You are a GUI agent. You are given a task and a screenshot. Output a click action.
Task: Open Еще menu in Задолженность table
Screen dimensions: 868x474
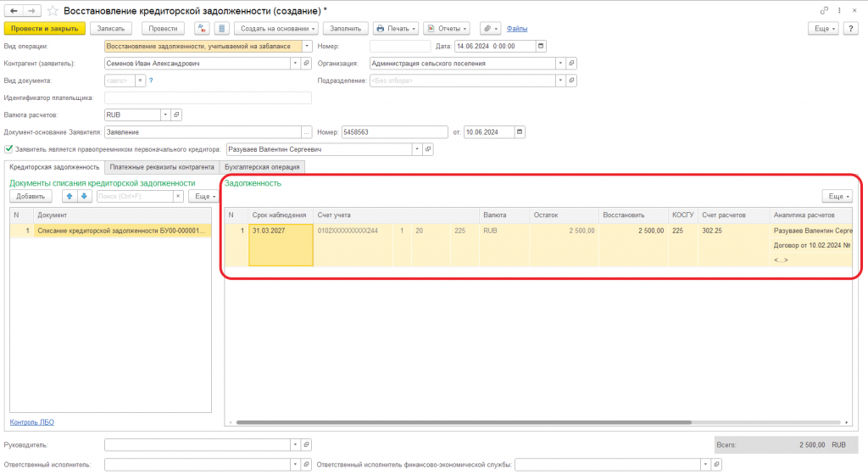pyautogui.click(x=837, y=196)
